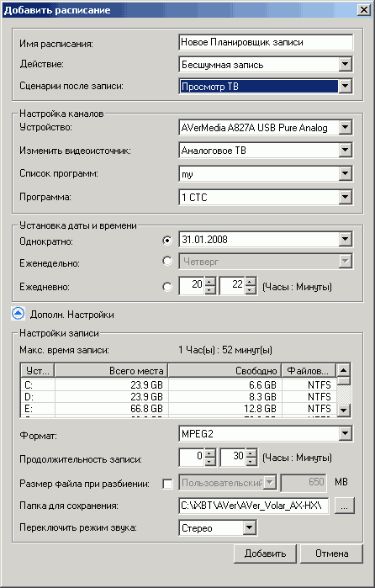Close the Добавить расписание dialog
The image size is (375, 588).
363,10
